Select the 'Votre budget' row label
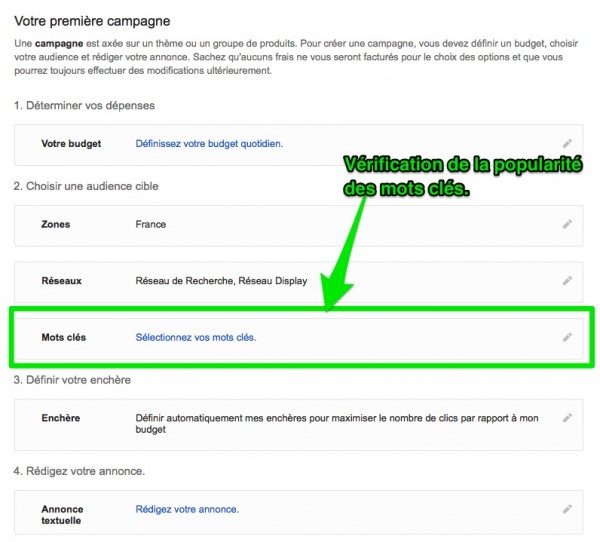 [71, 144]
